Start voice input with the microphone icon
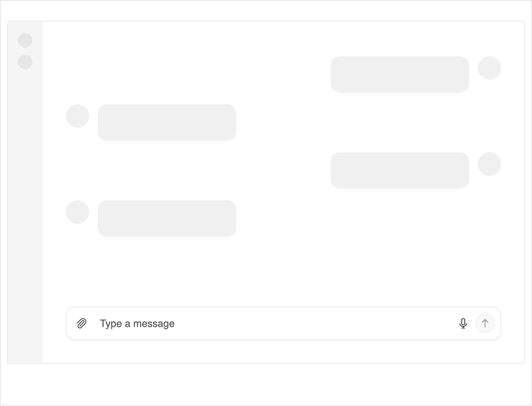Image resolution: width=532 pixels, height=406 pixels. pos(463,323)
